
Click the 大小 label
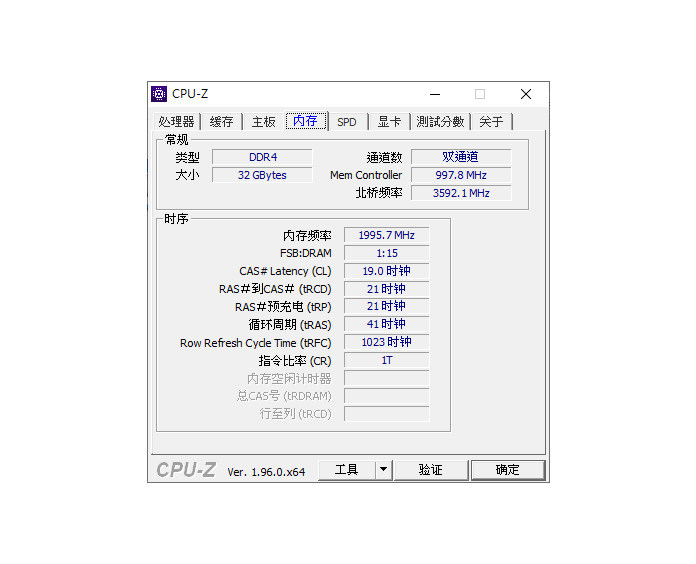(187, 175)
